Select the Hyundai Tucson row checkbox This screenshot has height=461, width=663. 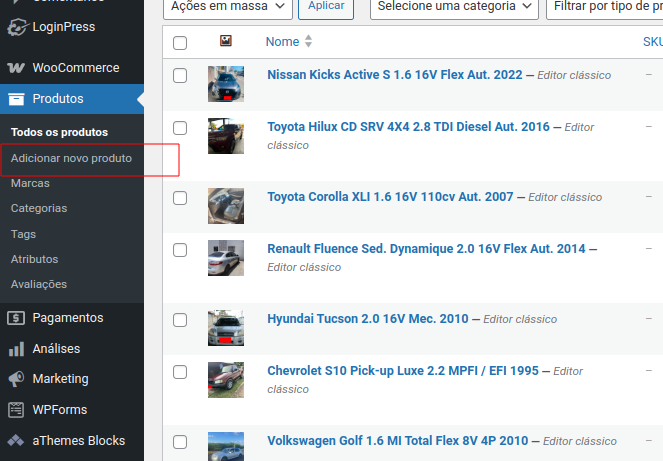click(180, 320)
